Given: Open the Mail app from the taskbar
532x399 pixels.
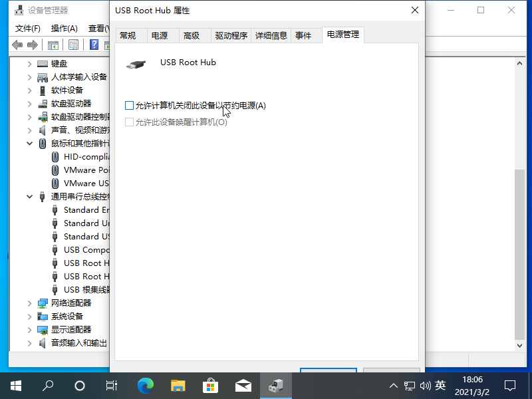Looking at the screenshot, I should click(x=243, y=385).
